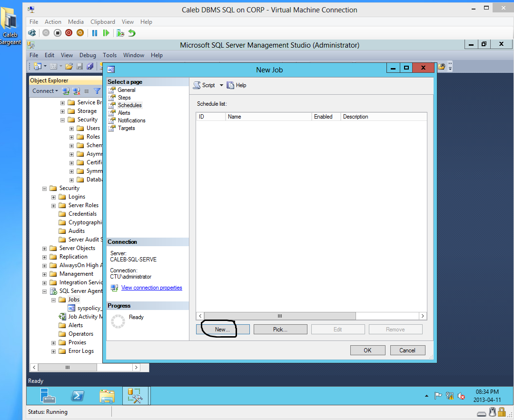Select the General page
Screen dimensions: 514x420
[126, 90]
